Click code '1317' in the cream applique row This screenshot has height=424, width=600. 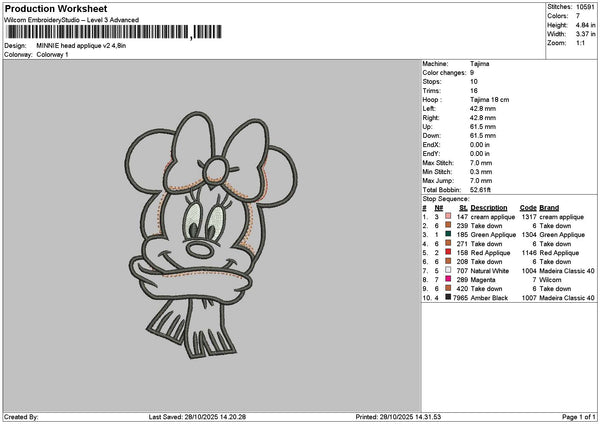pyautogui.click(x=529, y=217)
